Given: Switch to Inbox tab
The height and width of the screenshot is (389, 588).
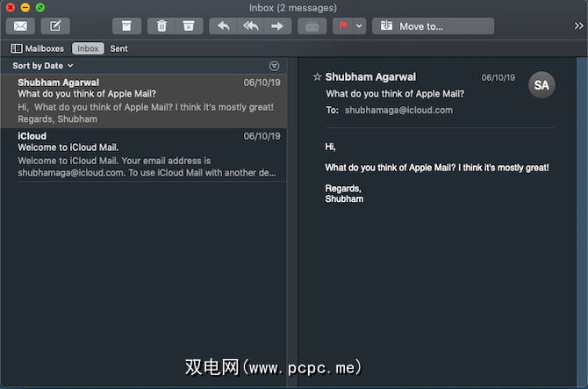Looking at the screenshot, I should (x=88, y=48).
